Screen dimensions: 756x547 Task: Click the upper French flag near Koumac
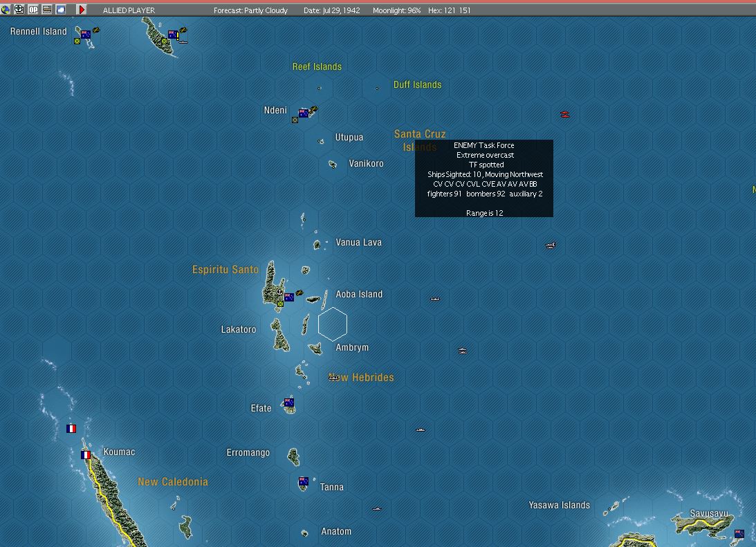pos(71,429)
